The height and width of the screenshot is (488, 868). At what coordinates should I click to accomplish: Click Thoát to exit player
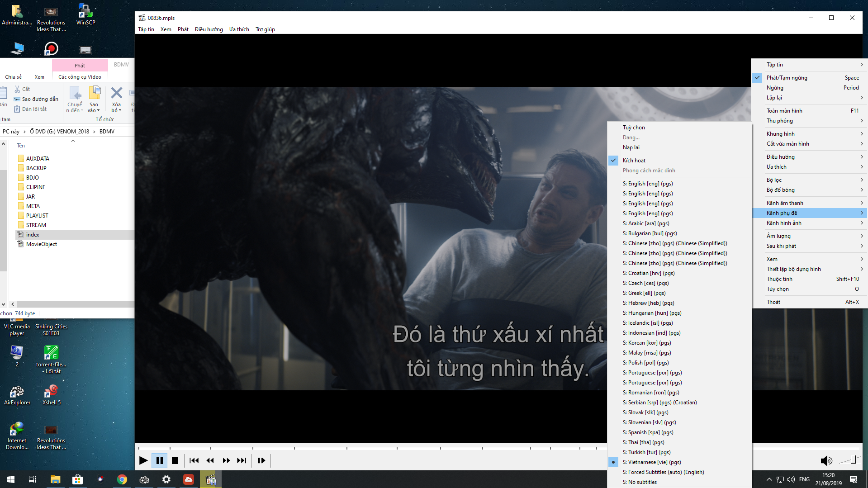(810, 302)
